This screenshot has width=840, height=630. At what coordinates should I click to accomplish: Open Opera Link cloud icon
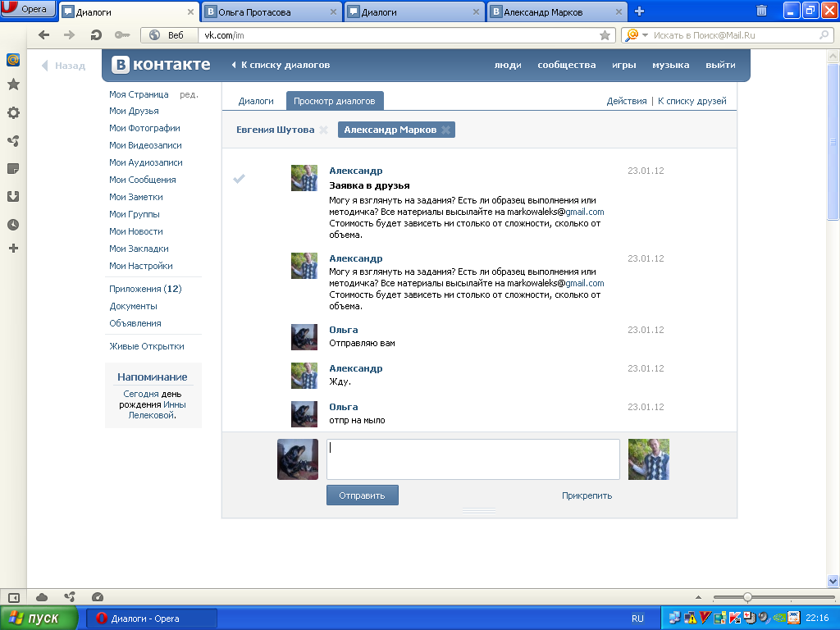click(x=42, y=597)
